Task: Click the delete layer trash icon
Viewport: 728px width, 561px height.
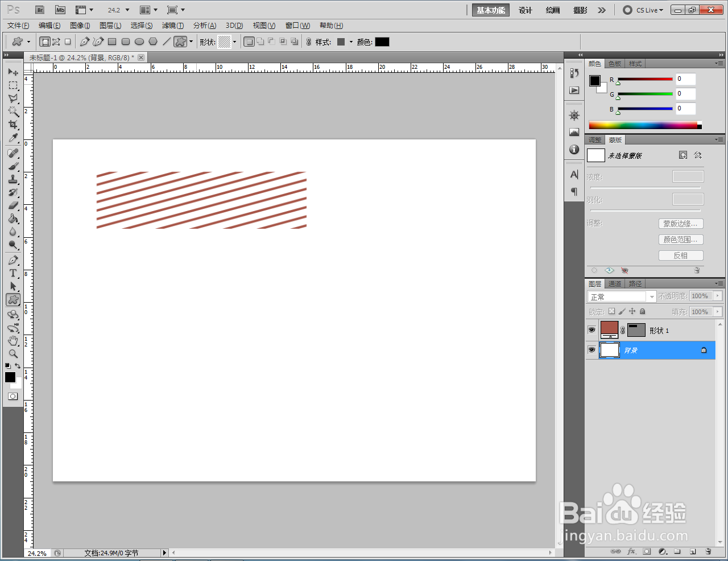Action: [x=708, y=551]
